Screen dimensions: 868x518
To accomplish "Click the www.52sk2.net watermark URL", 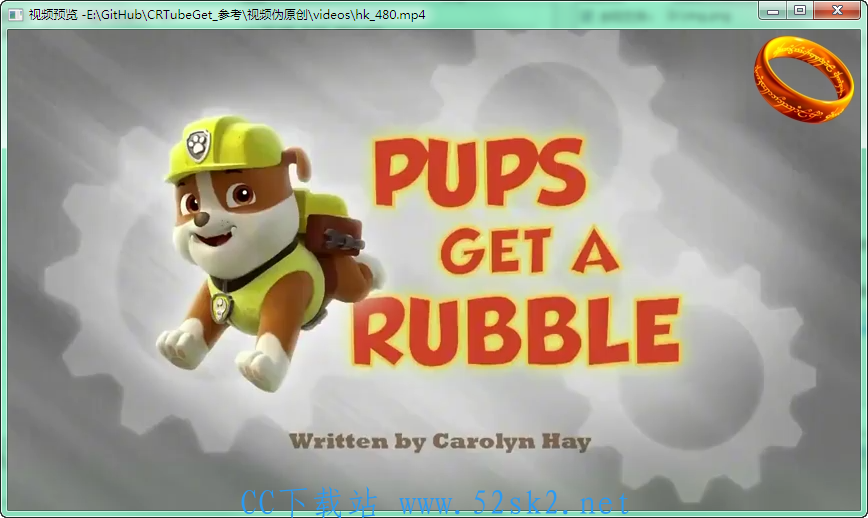I will click(514, 504).
